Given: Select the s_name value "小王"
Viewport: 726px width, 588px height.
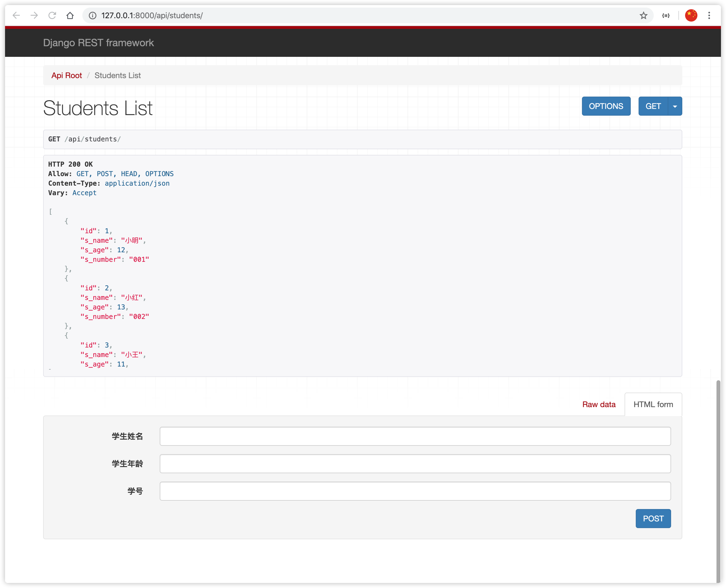Looking at the screenshot, I should (x=132, y=355).
